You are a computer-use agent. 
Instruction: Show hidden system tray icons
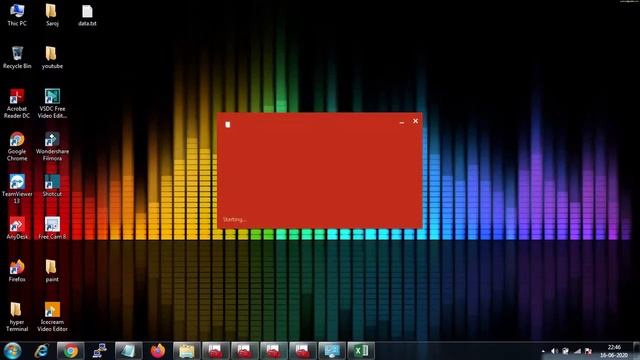tap(543, 351)
